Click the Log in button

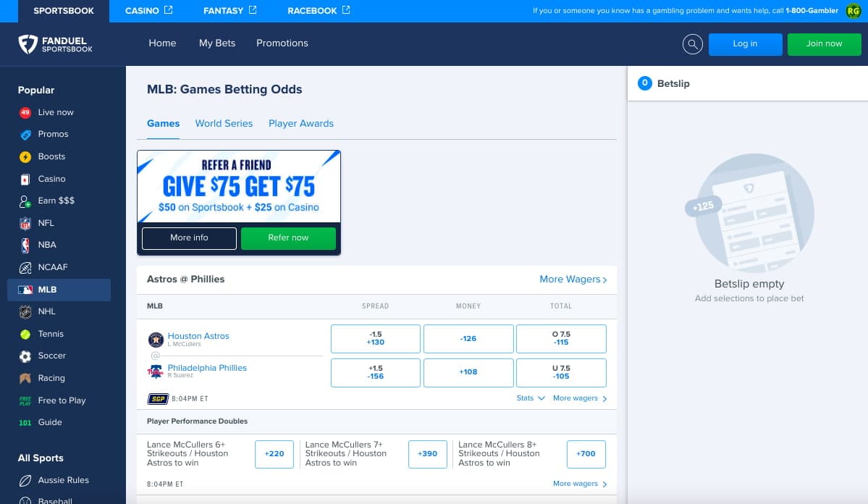(x=745, y=43)
